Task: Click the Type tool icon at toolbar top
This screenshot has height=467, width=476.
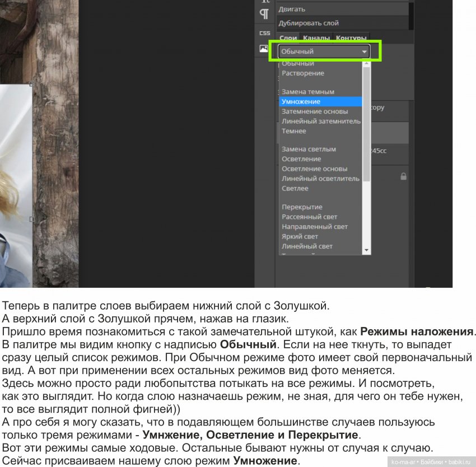Action: 265,2
